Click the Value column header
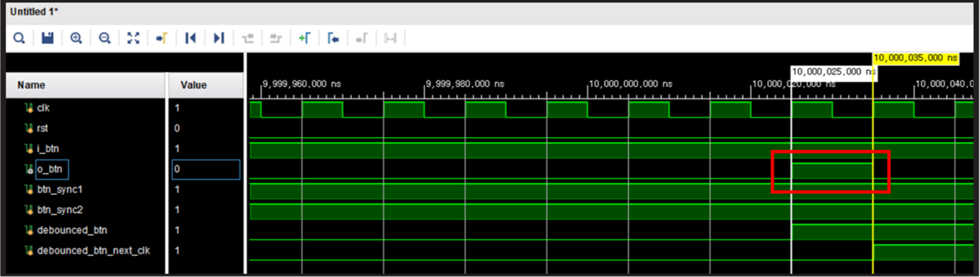 click(193, 85)
